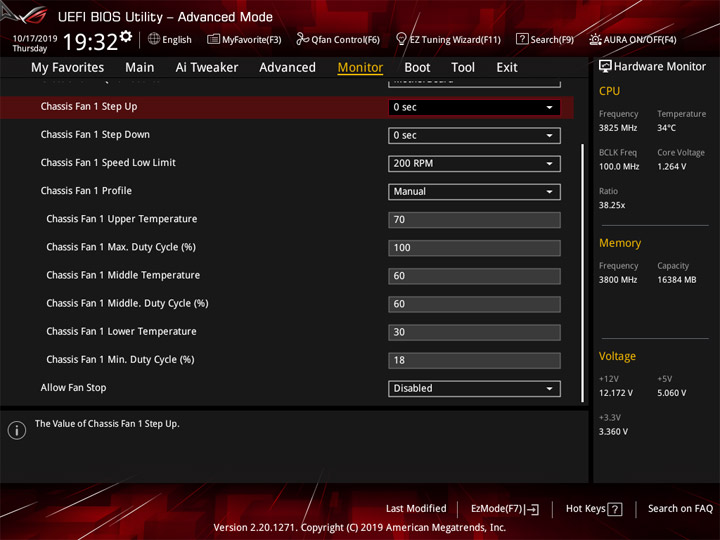Select the Monitor tab

coord(360,68)
